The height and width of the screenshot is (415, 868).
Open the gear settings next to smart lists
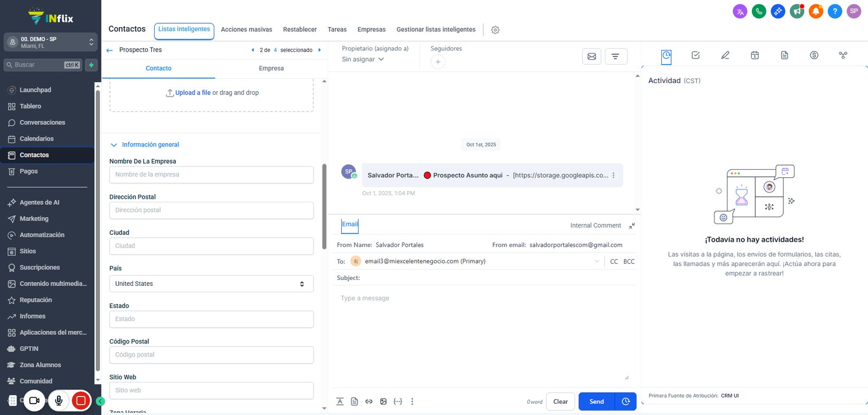(495, 30)
